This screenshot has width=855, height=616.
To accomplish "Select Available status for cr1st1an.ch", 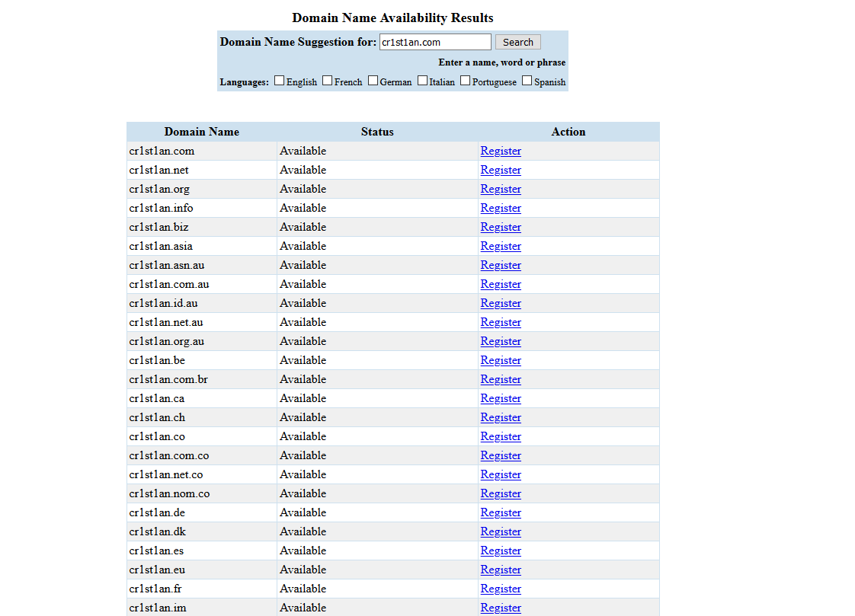I will tap(377, 418).
